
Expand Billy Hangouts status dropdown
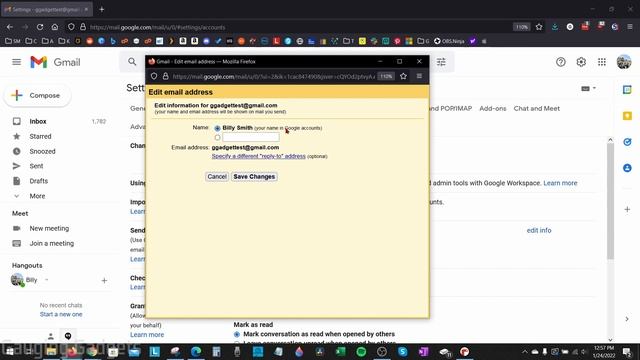47,280
